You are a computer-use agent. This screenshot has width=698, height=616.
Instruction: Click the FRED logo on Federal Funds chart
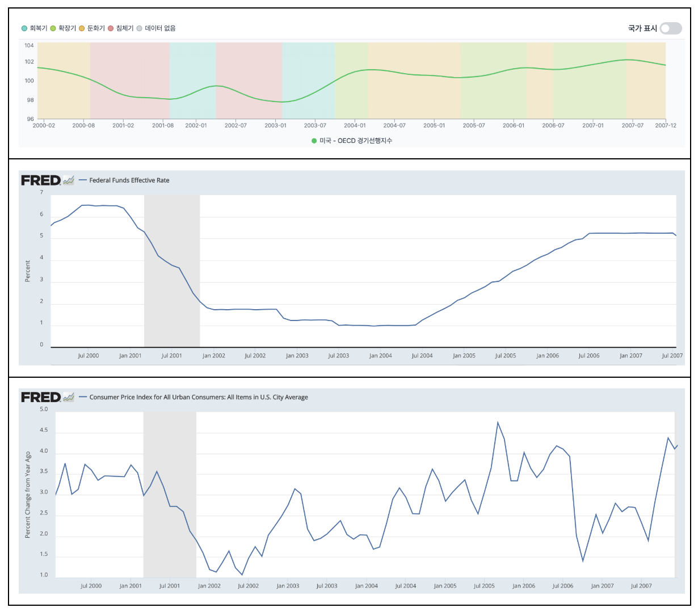40,180
